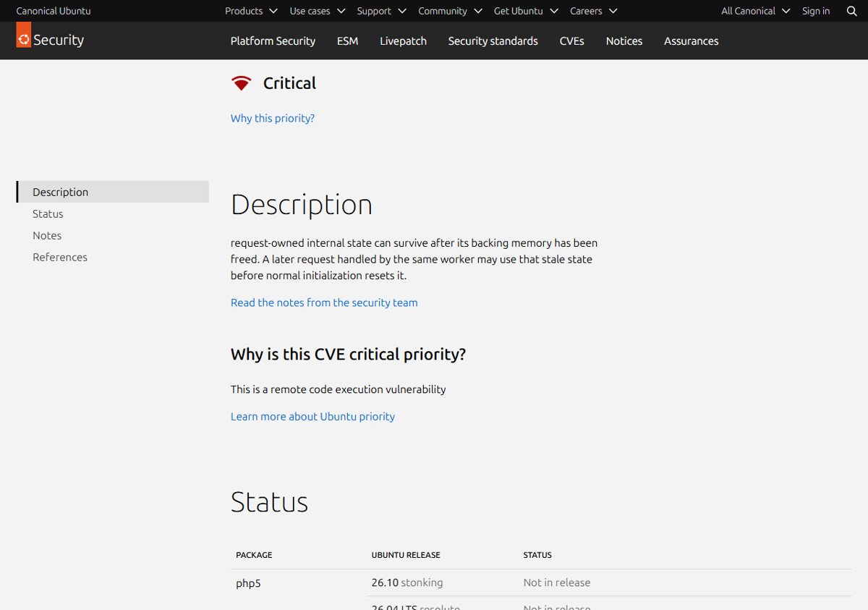Expand the Use cases dropdown
Screen dimensions: 868x610
pos(318,11)
